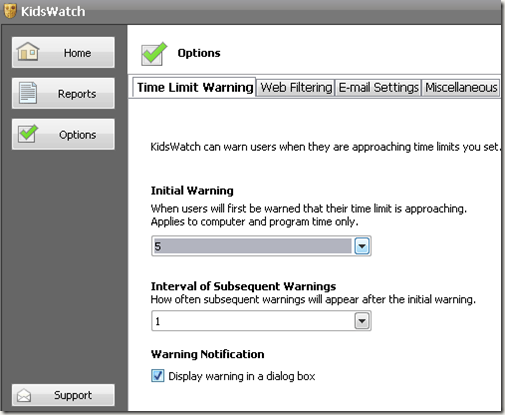The image size is (505, 415).
Task: Open the Home section
Action: pyautogui.click(x=63, y=53)
